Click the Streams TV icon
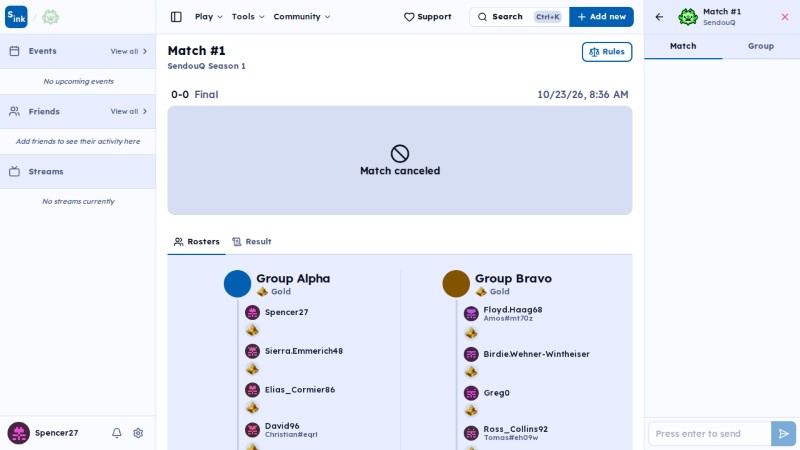This screenshot has height=450, width=800. point(14,171)
